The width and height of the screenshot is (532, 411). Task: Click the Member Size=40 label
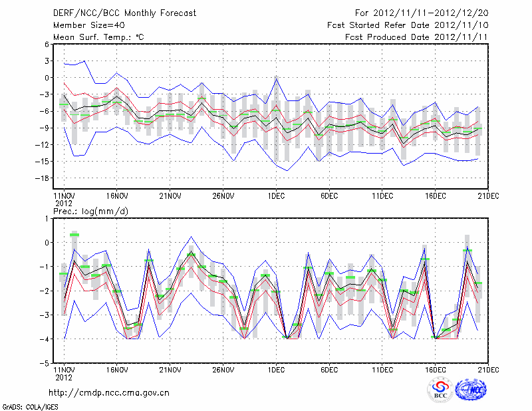click(x=88, y=25)
